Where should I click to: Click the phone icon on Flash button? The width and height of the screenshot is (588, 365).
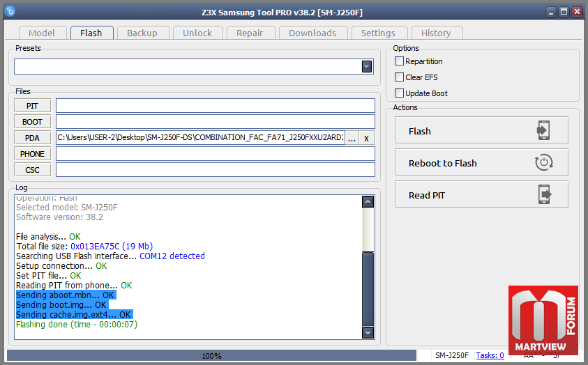(543, 130)
